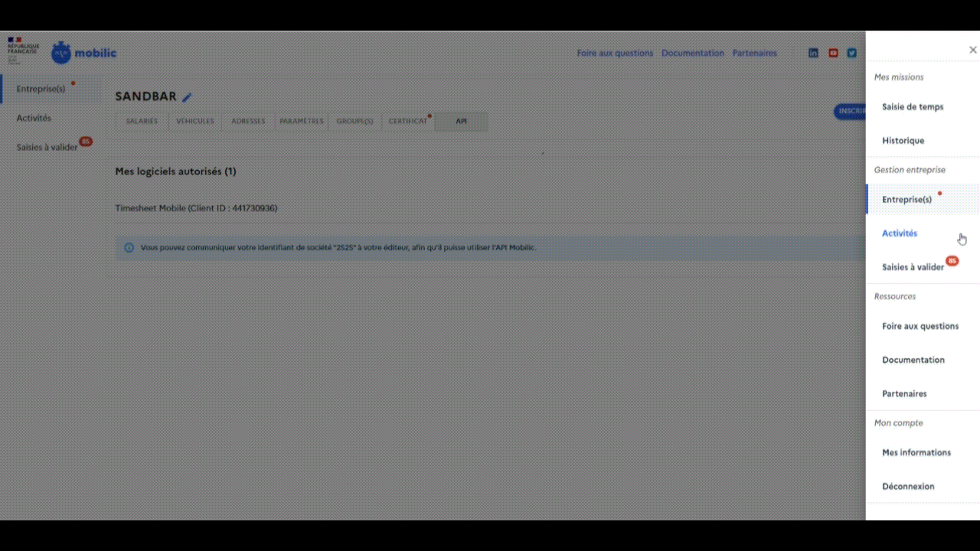
Task: Open Saisies à valider in the left sidebar
Action: click(x=47, y=147)
